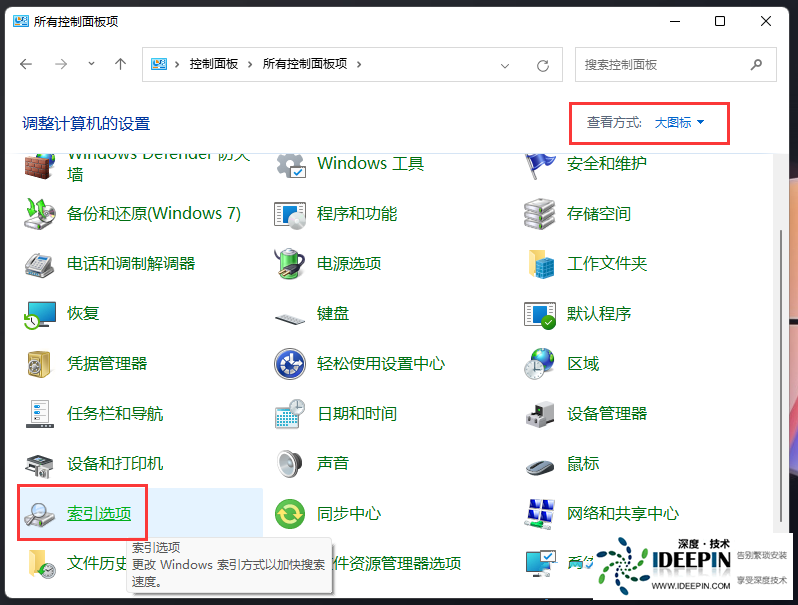Expand chevron after 控制面板 breadcrumb
798x605 pixels.
click(x=250, y=64)
